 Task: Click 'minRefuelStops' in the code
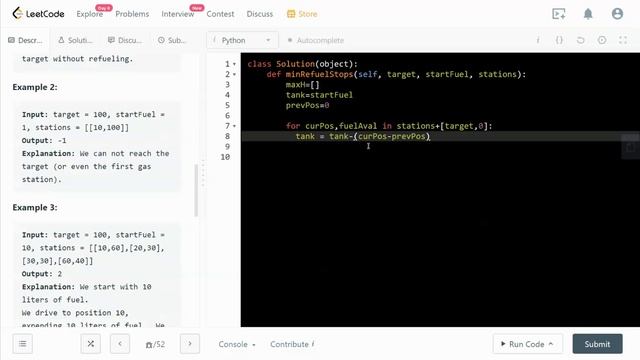coord(319,74)
